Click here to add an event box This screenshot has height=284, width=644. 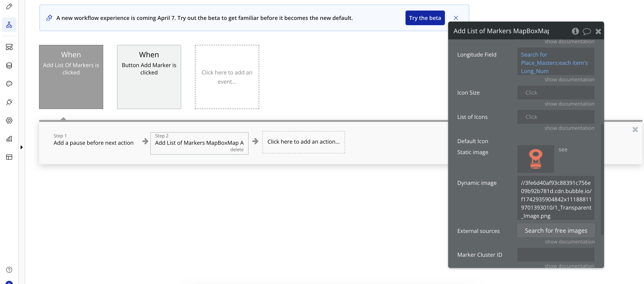coord(227,77)
